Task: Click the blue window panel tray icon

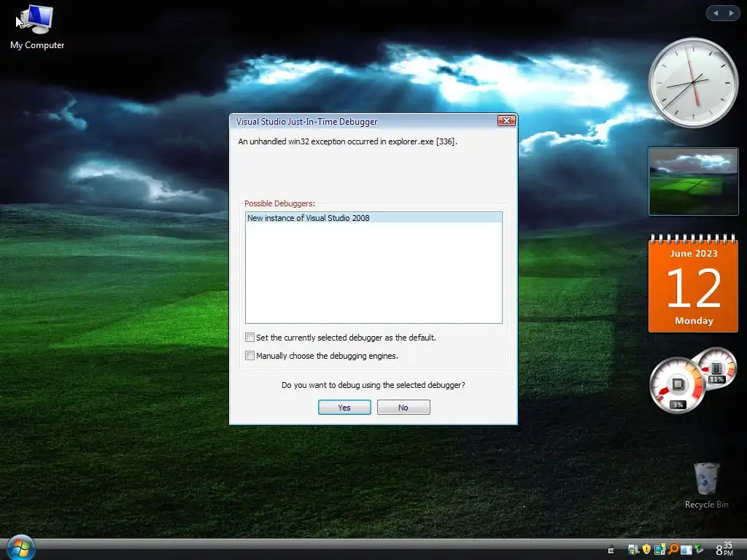Action: pyautogui.click(x=686, y=550)
